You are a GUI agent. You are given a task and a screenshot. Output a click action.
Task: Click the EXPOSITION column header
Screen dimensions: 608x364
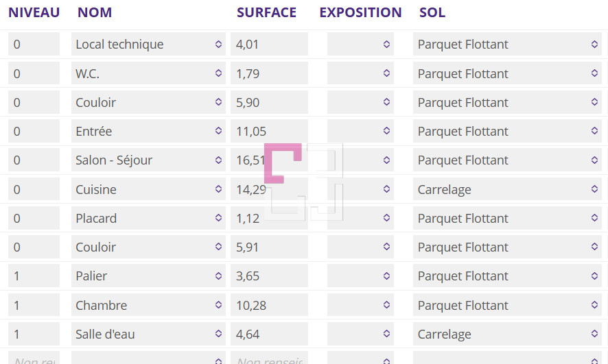(x=360, y=12)
